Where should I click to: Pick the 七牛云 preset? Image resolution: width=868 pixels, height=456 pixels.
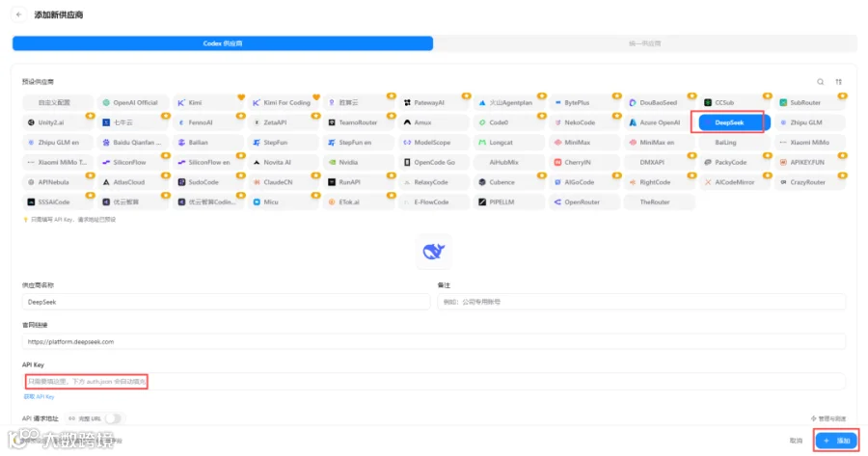[133, 122]
